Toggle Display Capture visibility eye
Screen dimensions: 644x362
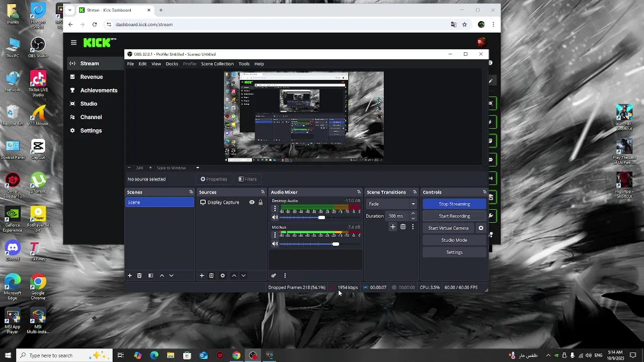[252, 202]
